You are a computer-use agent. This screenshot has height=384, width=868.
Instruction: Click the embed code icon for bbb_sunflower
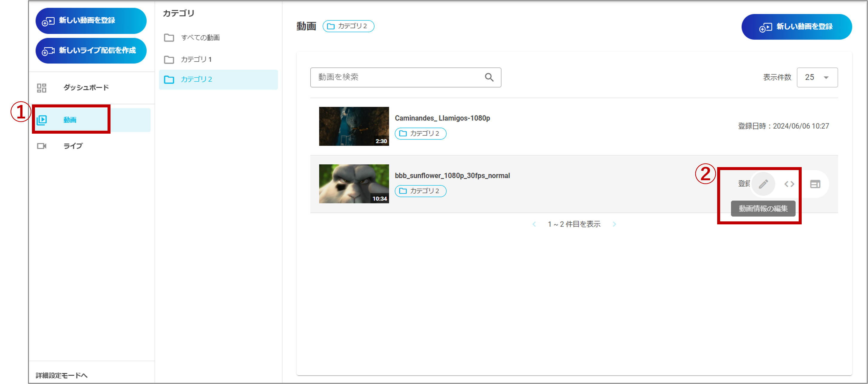pos(789,184)
